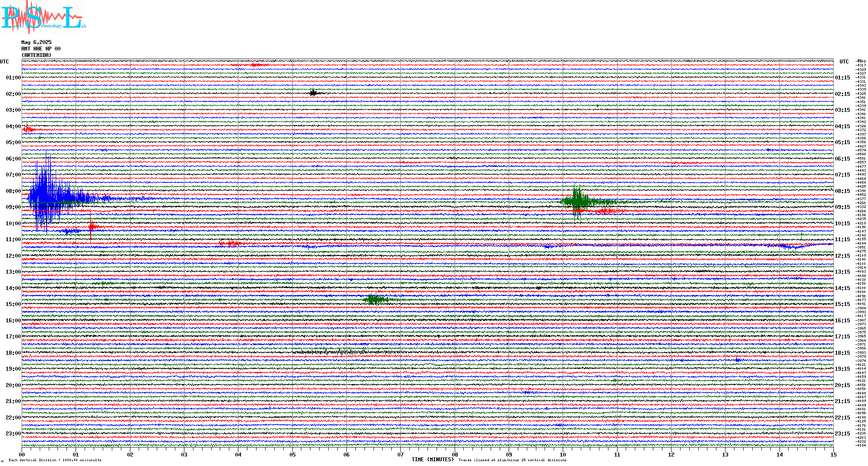Image resolution: width=868 pixels, height=466 pixels.
Task: Click the TIME (MINUTES) axis title
Action: pyautogui.click(x=433, y=460)
